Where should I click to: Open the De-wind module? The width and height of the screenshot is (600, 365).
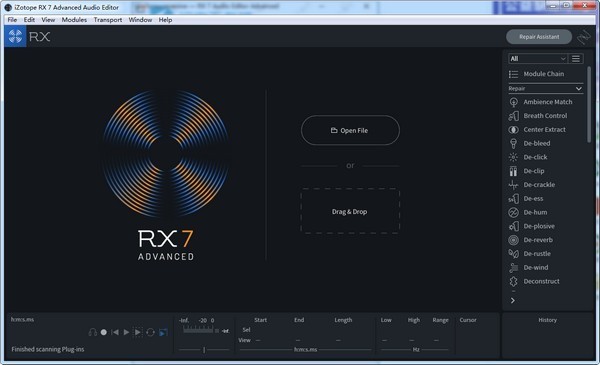click(528, 267)
